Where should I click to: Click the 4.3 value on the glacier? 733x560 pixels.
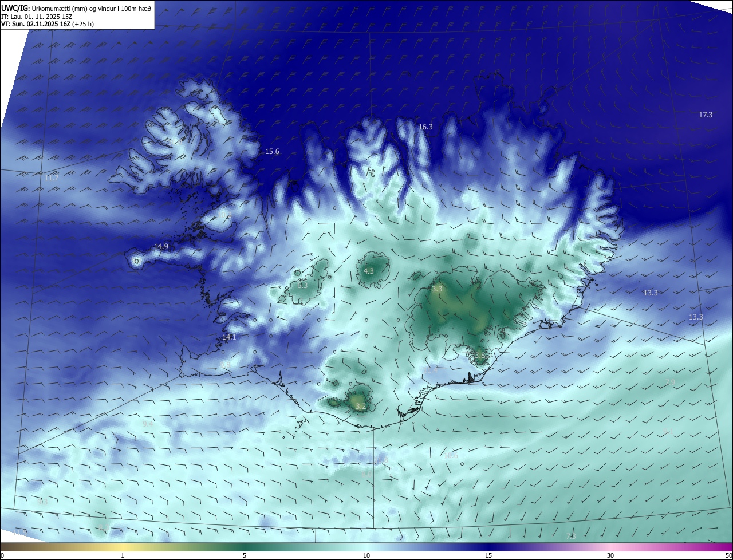pyautogui.click(x=369, y=271)
